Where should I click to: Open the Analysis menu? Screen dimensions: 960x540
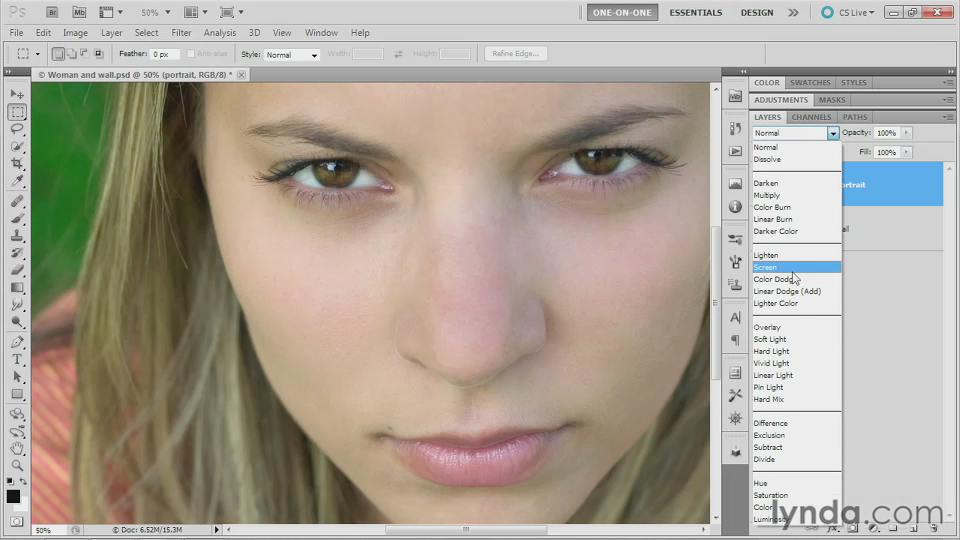click(x=220, y=32)
